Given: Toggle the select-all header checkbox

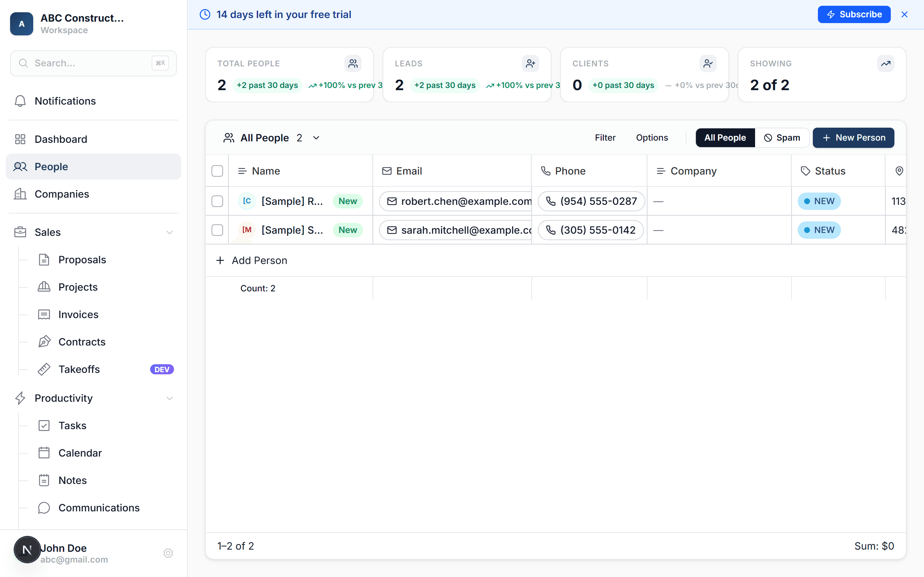Looking at the screenshot, I should (217, 171).
